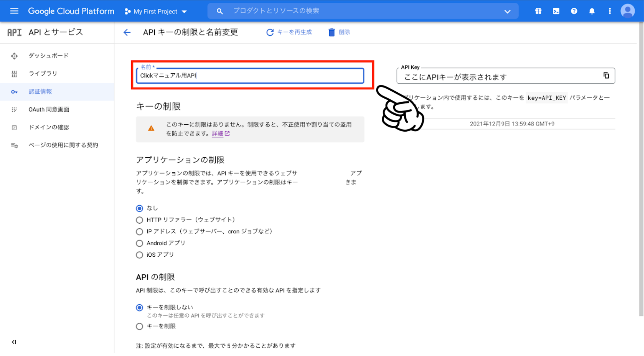Select HTTP リファラー（ウェブサイト）radio
Viewport: 644px width, 356px height.
point(139,220)
